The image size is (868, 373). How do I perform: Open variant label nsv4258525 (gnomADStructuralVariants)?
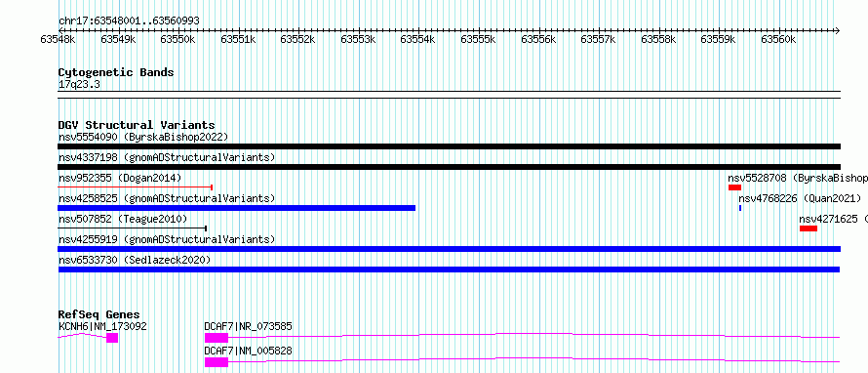click(167, 198)
